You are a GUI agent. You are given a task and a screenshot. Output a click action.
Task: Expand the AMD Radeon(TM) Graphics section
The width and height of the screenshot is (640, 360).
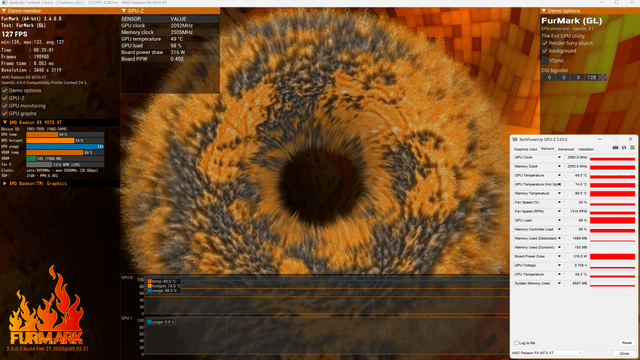point(5,184)
